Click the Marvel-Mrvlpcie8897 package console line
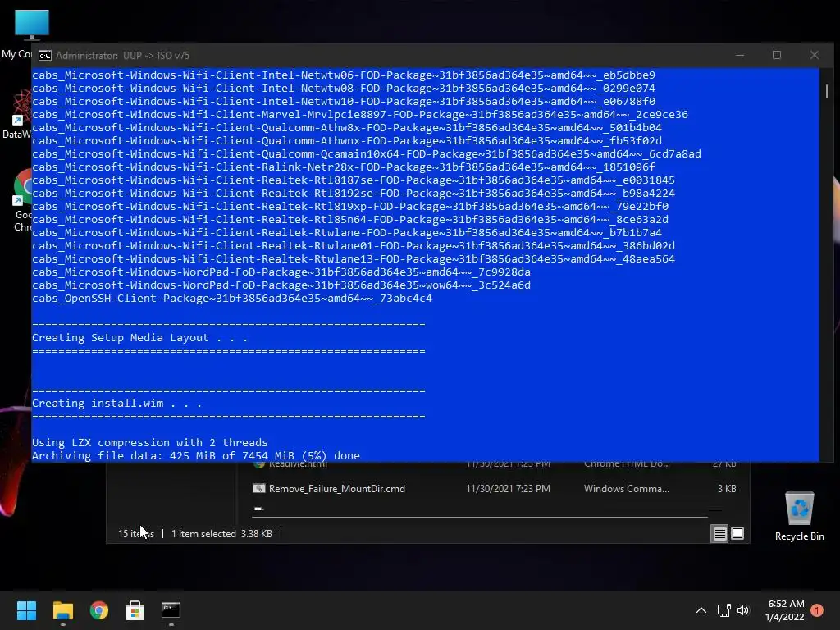This screenshot has height=630, width=840. pyautogui.click(x=359, y=115)
